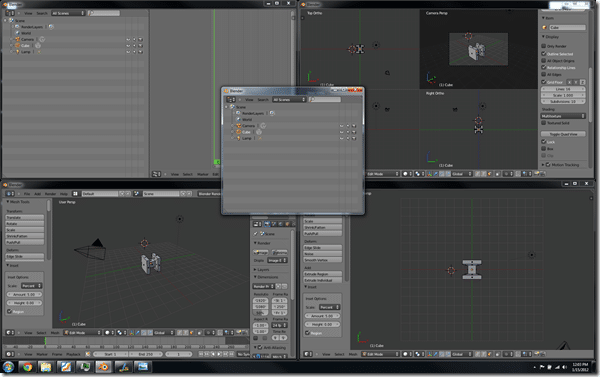The width and height of the screenshot is (600, 377).
Task: Click scene browser icon beside Scene field
Action: point(136,194)
